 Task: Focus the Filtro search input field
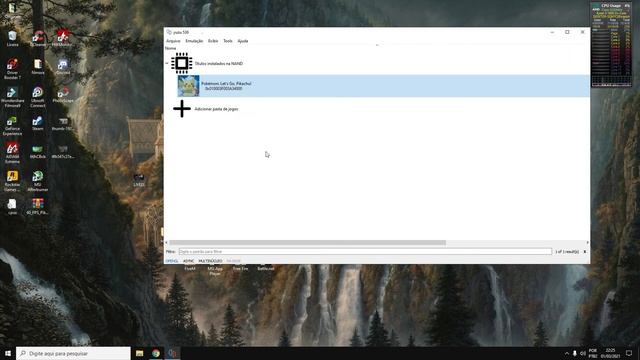[365, 251]
